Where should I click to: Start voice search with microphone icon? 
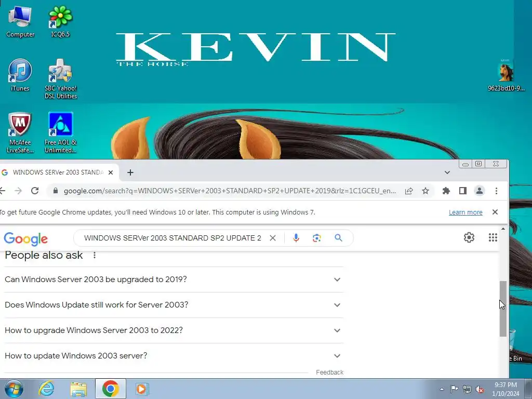(x=296, y=238)
